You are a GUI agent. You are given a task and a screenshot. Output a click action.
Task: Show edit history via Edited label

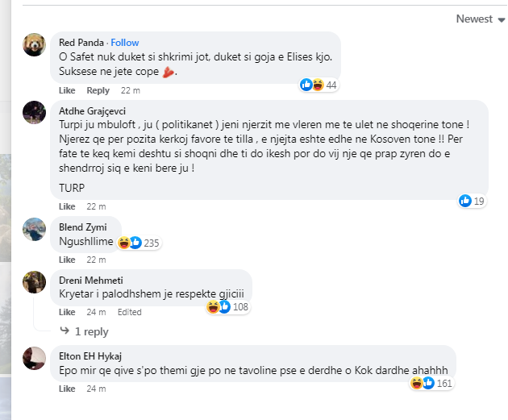129,312
